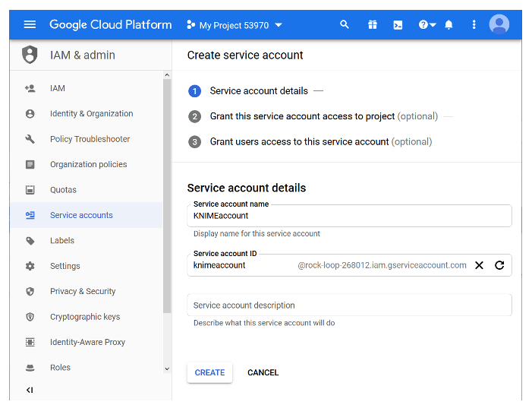The width and height of the screenshot is (532, 405).
Task: Go to Cryptographic keys page
Action: pos(85,317)
